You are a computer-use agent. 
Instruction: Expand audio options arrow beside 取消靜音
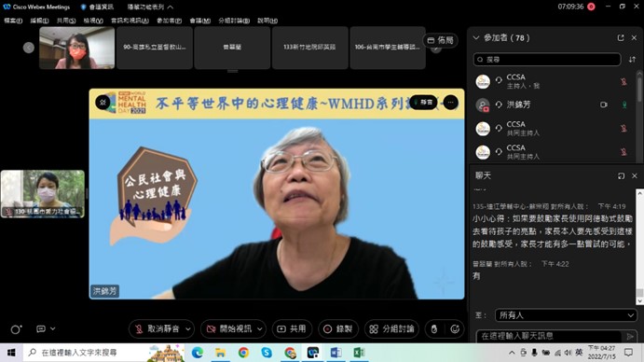click(x=188, y=329)
